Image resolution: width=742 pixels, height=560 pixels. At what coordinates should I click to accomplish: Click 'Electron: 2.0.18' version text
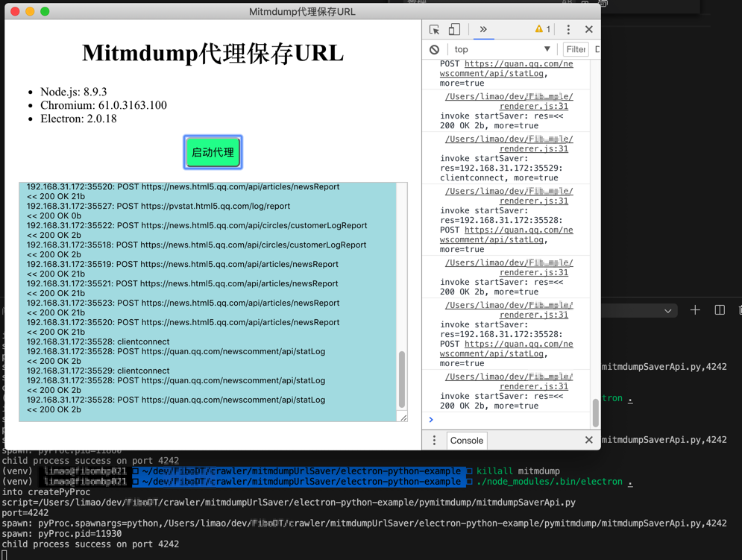click(78, 119)
